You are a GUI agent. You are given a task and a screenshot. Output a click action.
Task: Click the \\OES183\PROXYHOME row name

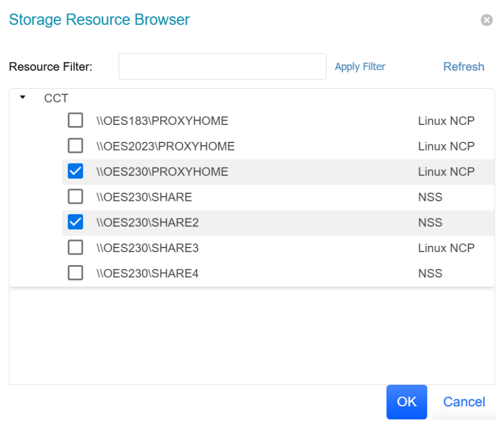(162, 121)
